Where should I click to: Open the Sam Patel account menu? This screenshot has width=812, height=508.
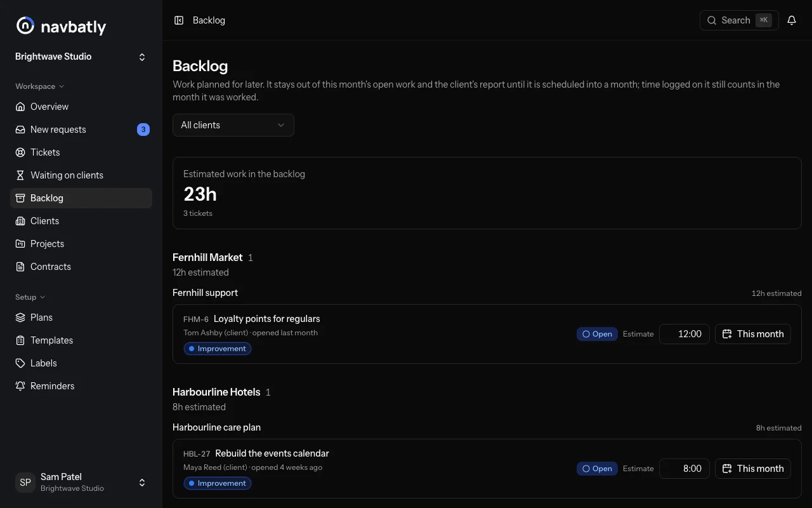pos(81,483)
